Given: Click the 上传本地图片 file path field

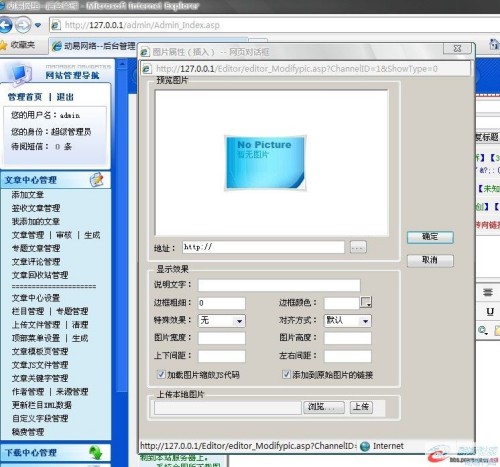Looking at the screenshot, I should [x=227, y=407].
